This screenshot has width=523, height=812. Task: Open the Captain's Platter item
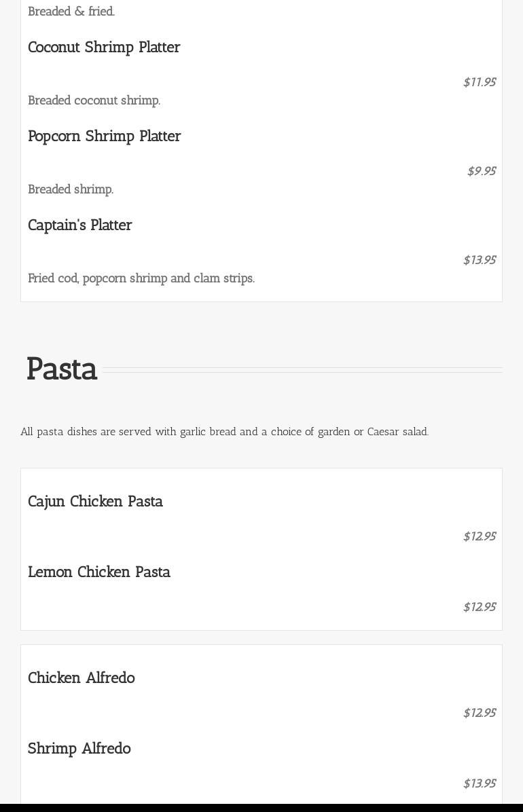click(80, 225)
